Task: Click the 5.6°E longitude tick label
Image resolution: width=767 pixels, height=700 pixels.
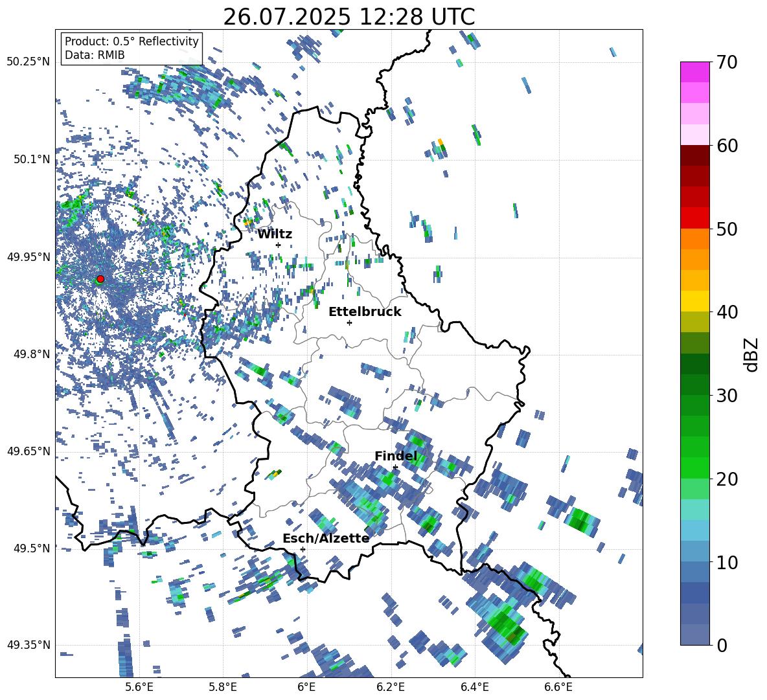Action: tap(139, 687)
